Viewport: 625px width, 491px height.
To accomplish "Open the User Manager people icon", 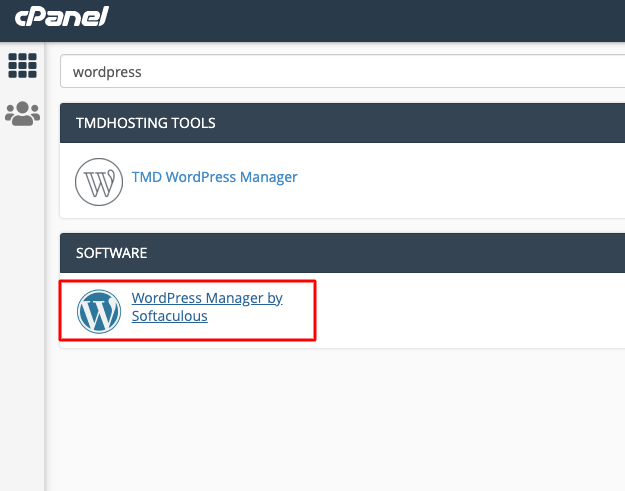I will click(22, 114).
